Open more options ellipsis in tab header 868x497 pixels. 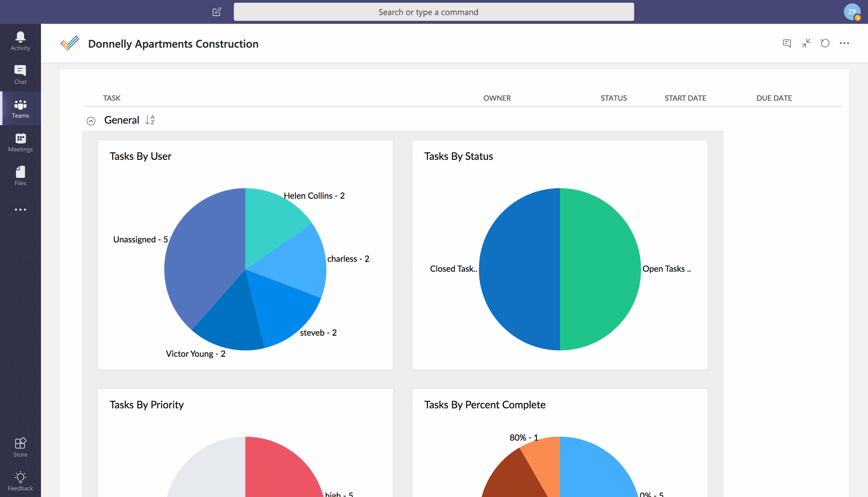coord(844,43)
